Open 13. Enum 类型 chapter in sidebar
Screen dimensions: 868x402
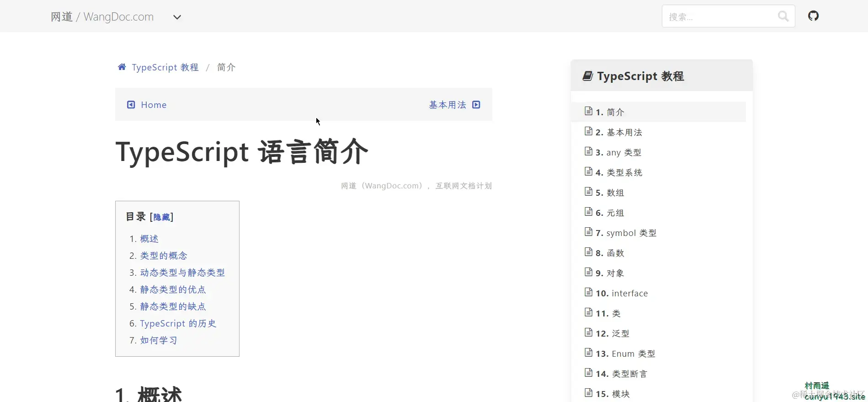(658, 353)
